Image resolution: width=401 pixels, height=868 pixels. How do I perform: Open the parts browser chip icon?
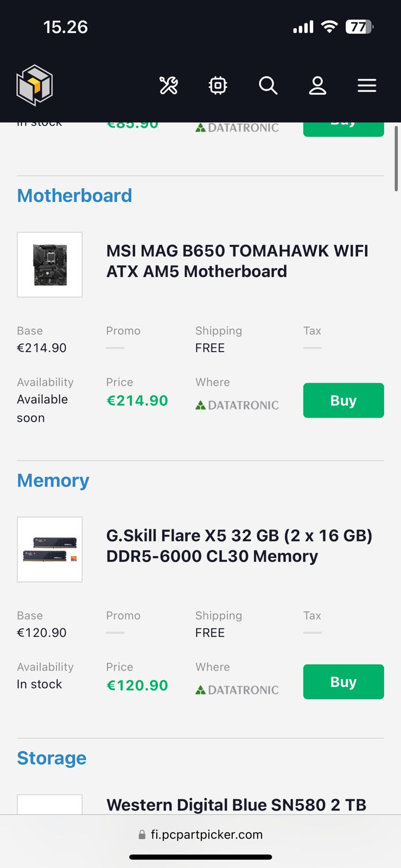tap(218, 86)
